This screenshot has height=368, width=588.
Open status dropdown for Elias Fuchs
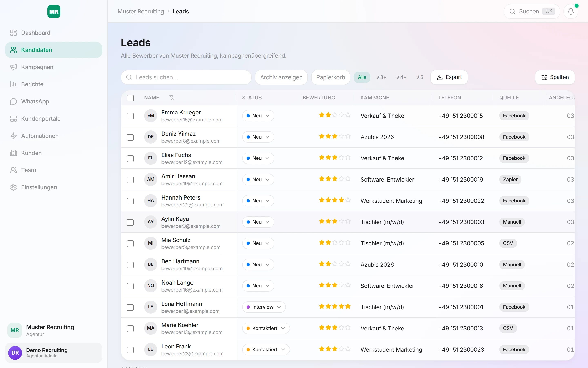(258, 158)
